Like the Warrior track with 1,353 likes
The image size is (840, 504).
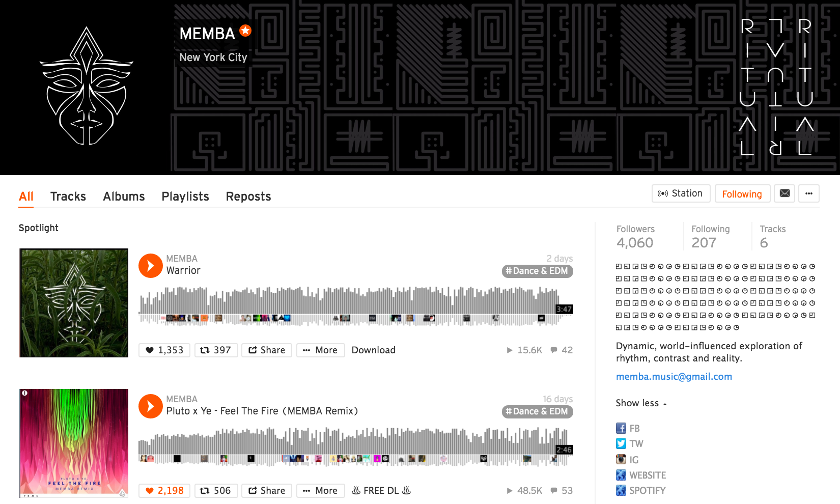pos(164,350)
